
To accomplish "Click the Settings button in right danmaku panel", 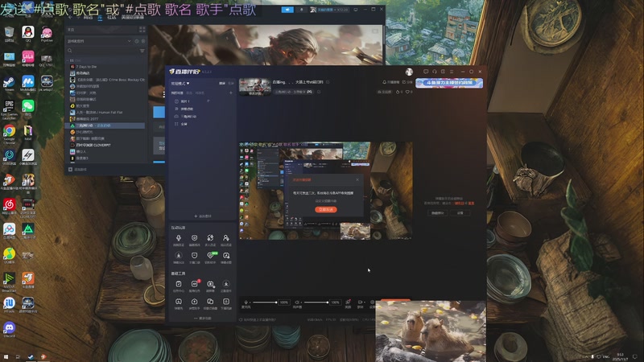I will point(460,213).
